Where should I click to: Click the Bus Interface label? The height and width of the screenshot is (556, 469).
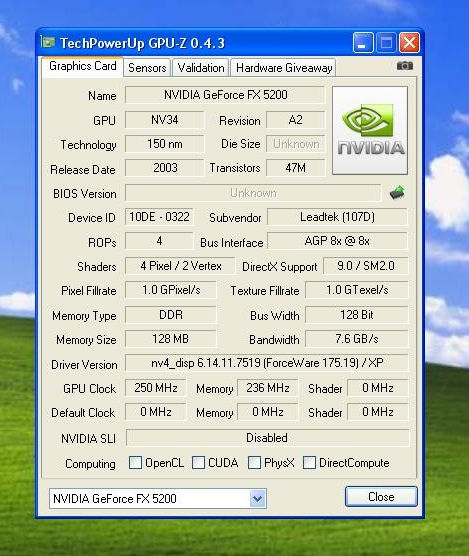231,243
